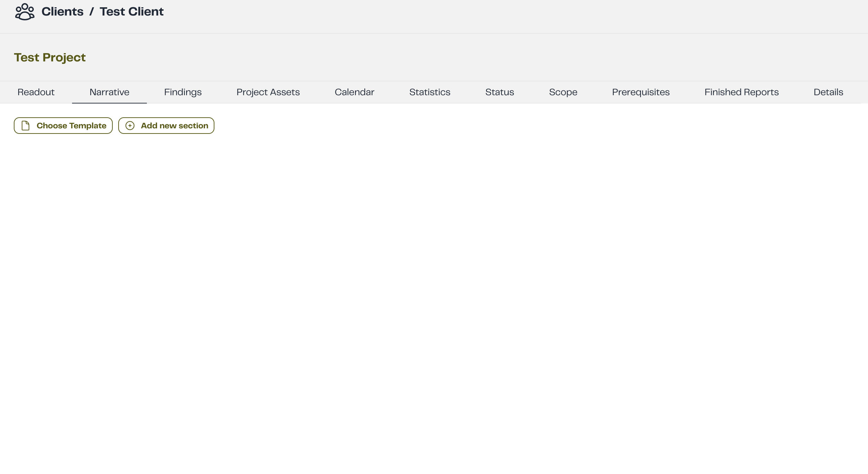This screenshot has width=868, height=474.
Task: Click the Clients group icon
Action: (x=24, y=12)
